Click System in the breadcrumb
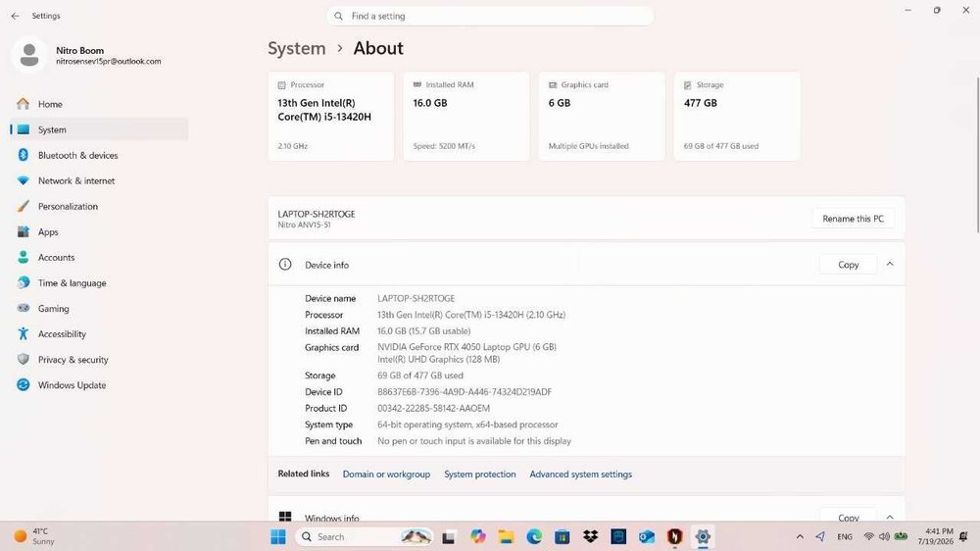 click(297, 48)
